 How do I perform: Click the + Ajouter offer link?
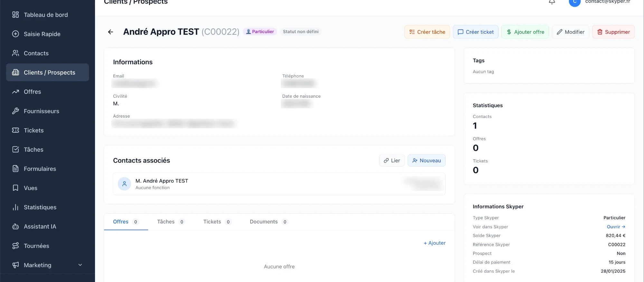[435, 243]
